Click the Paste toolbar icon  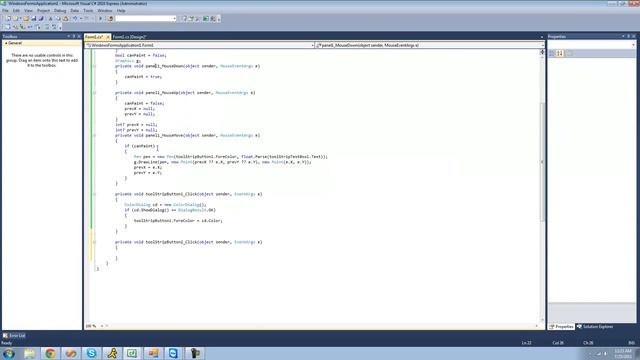tap(65, 18)
